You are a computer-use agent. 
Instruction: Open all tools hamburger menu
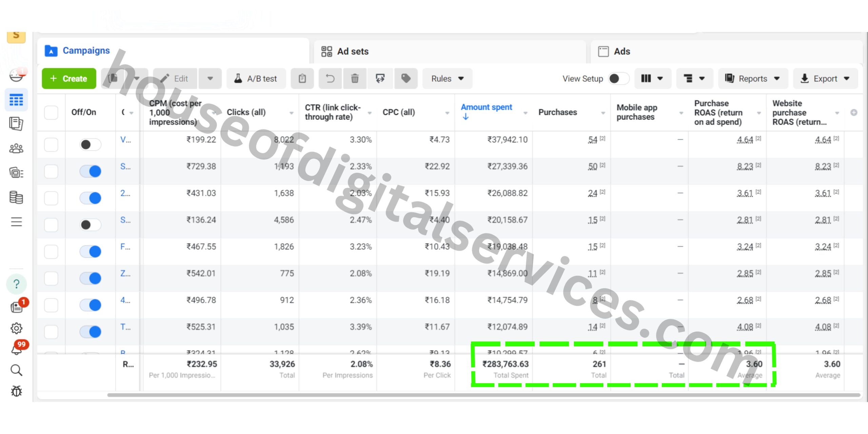point(16,222)
